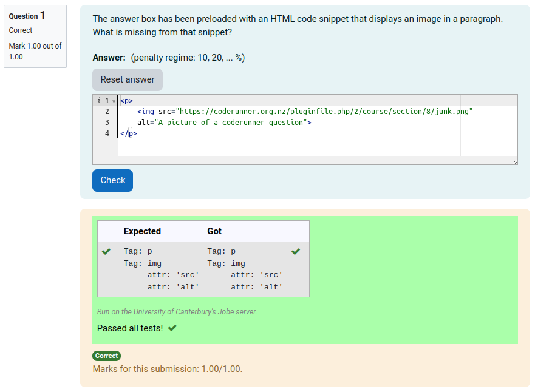Click the question prompt paragraph
The height and width of the screenshot is (392, 535).
click(x=298, y=25)
